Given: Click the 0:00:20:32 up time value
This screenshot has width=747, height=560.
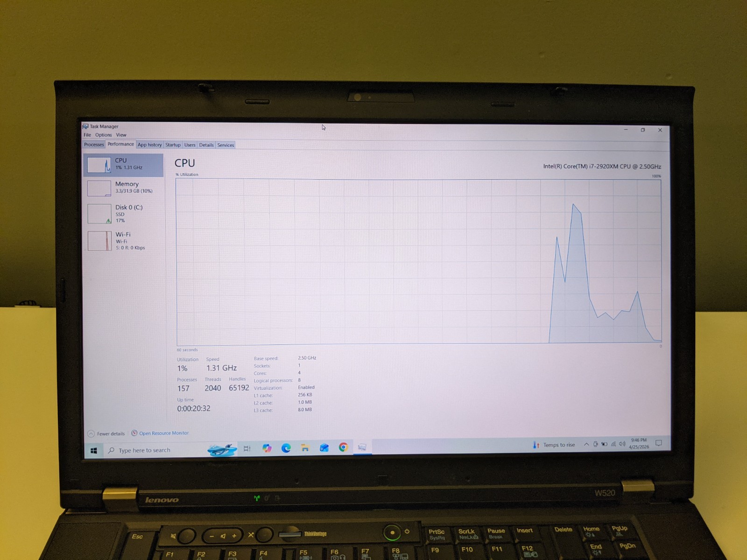Looking at the screenshot, I should tap(194, 408).
